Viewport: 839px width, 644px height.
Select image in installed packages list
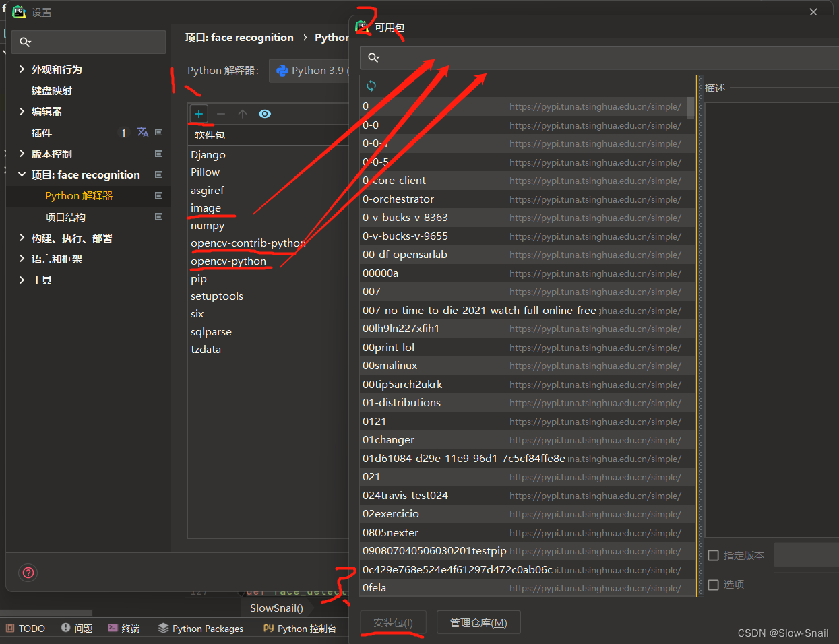(206, 208)
